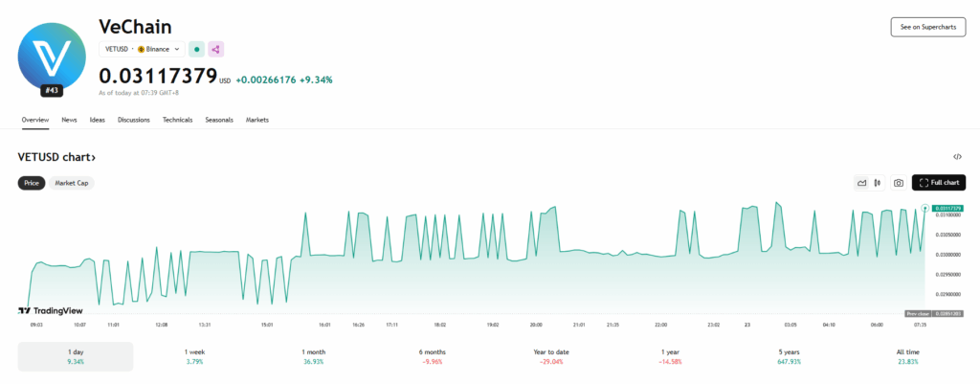Open the Overview tab
The width and height of the screenshot is (980, 384).
point(35,120)
